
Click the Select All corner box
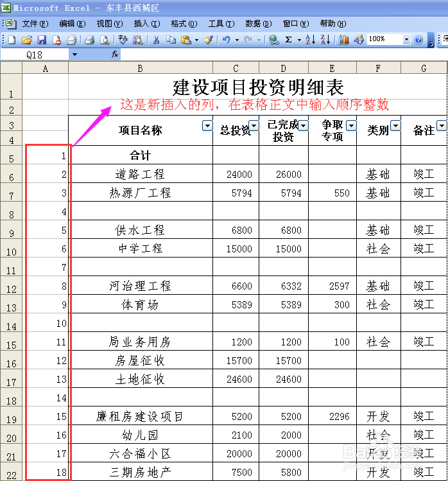click(x=11, y=68)
